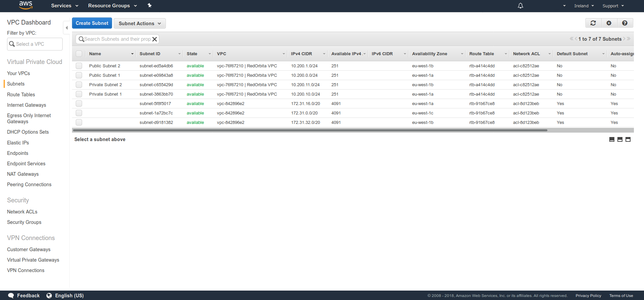Maximize the details pane layout icon
The image size is (644, 300).
[628, 139]
